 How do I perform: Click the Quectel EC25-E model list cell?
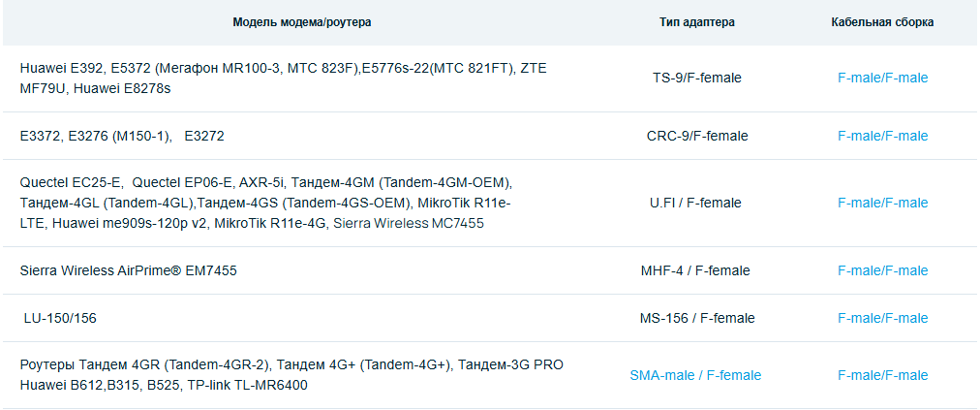click(x=265, y=203)
